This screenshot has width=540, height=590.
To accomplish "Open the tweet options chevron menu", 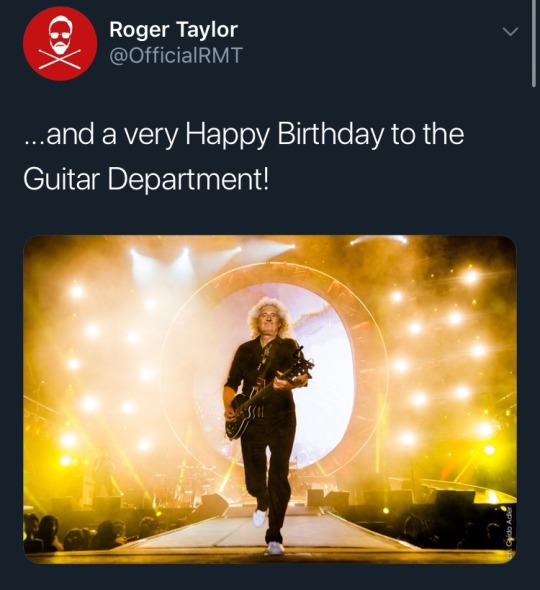I will [510, 32].
